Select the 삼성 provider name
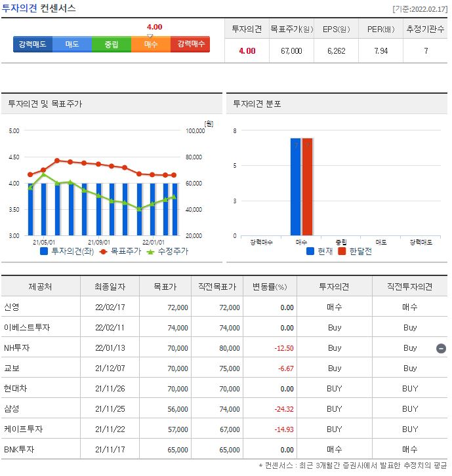Viewport: 452px width, 476px height. tap(12, 408)
